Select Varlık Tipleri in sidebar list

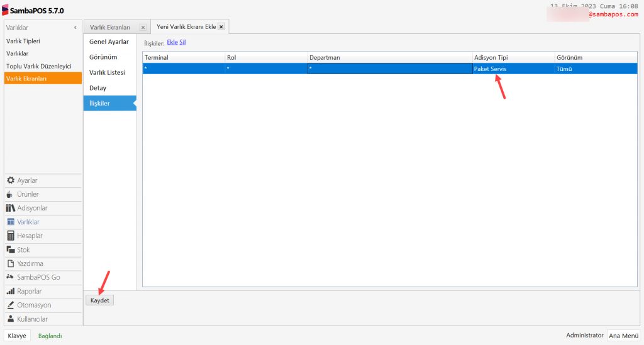tap(22, 41)
